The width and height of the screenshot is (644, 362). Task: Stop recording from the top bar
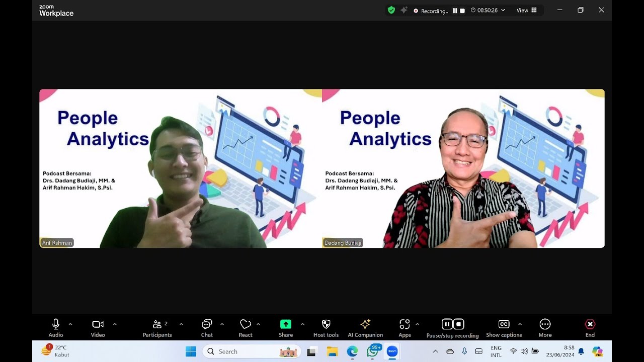(x=462, y=11)
